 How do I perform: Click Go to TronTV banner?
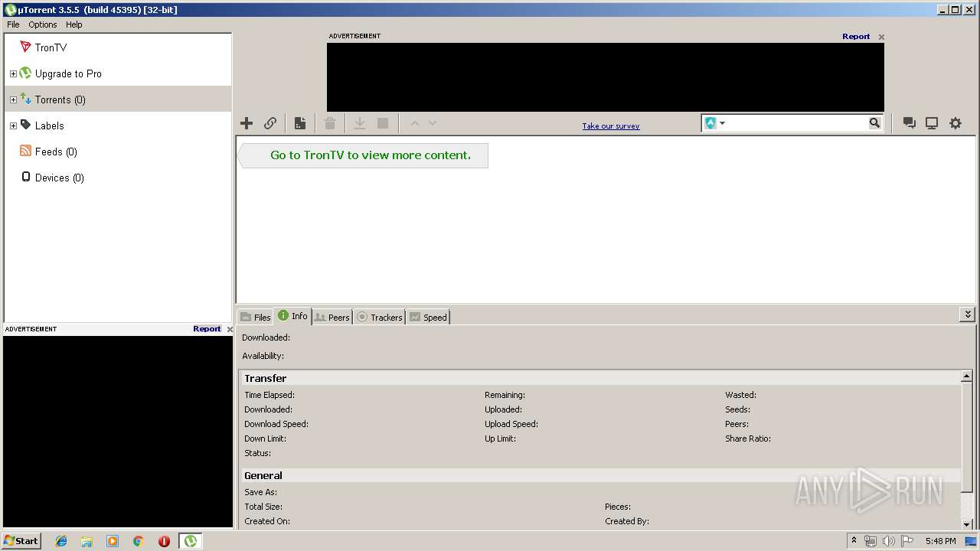pyautogui.click(x=362, y=155)
